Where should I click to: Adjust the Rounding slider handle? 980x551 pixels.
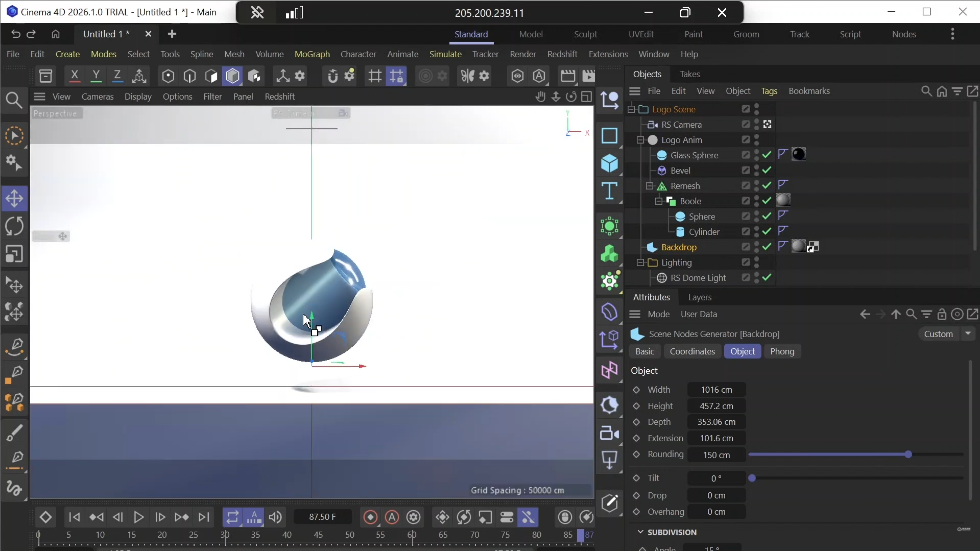pyautogui.click(x=909, y=454)
